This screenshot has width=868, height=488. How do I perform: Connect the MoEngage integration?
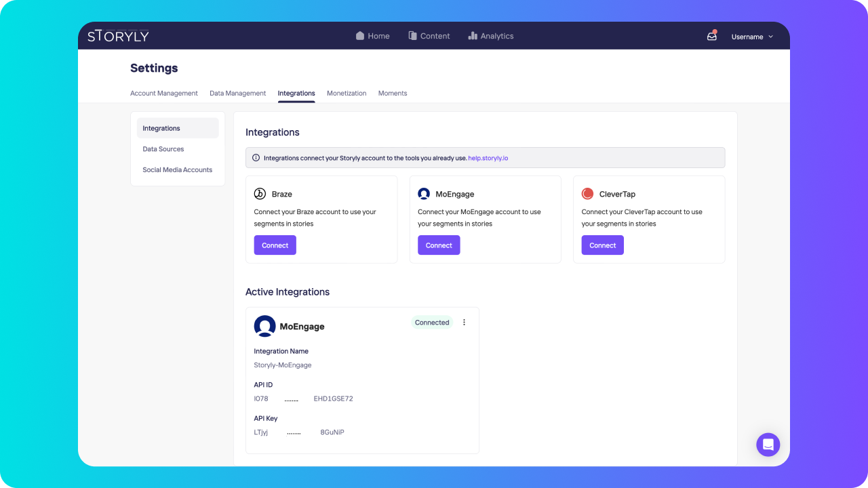click(x=439, y=245)
